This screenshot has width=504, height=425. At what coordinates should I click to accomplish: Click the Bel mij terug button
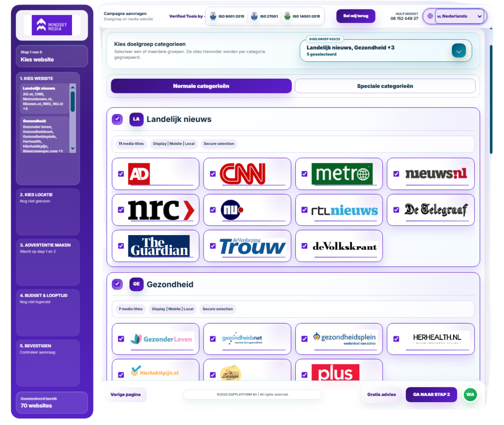[356, 16]
